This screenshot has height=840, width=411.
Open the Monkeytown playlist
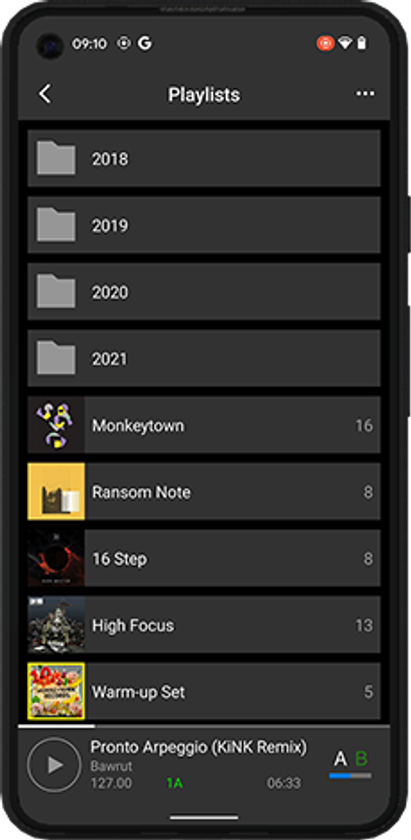tap(204, 425)
